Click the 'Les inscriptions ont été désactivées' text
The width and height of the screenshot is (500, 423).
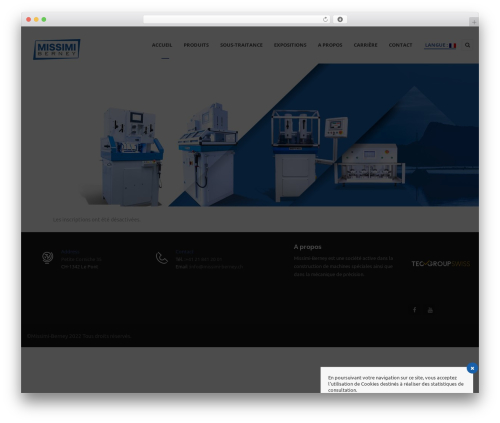tap(96, 219)
